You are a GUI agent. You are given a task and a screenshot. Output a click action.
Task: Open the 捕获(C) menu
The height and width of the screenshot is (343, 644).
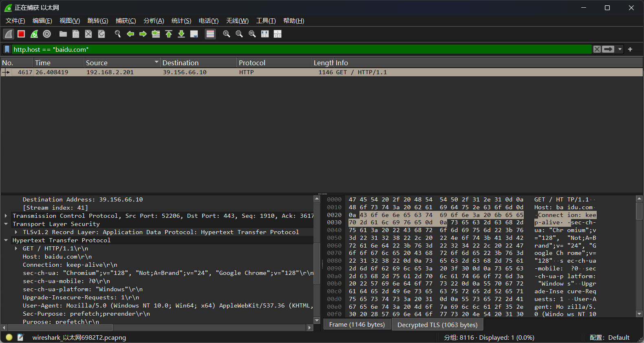[126, 21]
